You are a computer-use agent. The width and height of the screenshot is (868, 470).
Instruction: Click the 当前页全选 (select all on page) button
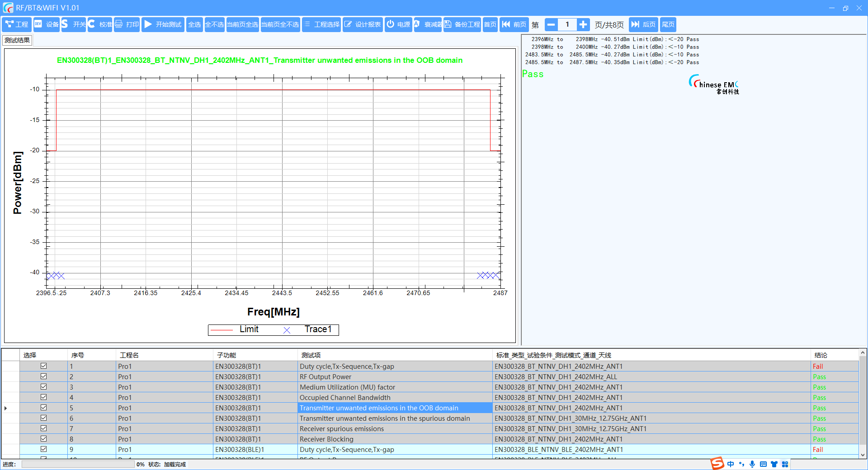[x=242, y=24]
